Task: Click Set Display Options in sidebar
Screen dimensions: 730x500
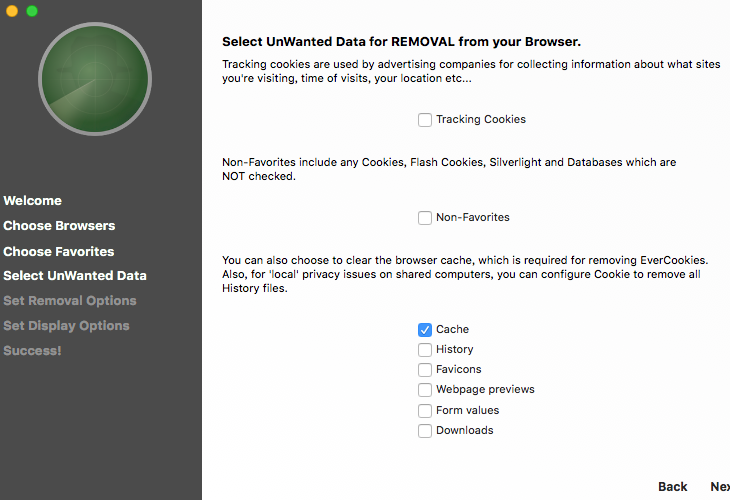Action: pyautogui.click(x=66, y=326)
